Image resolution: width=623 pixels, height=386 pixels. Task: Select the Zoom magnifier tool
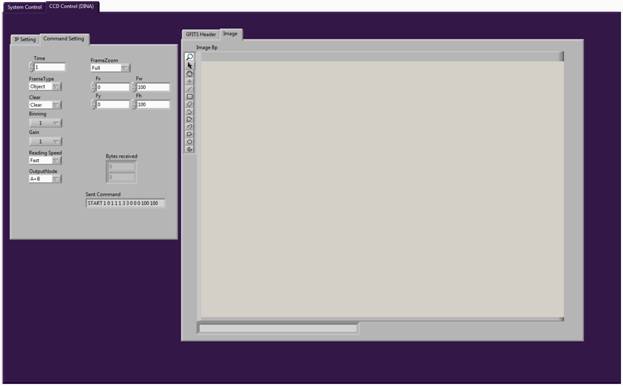pyautogui.click(x=190, y=57)
